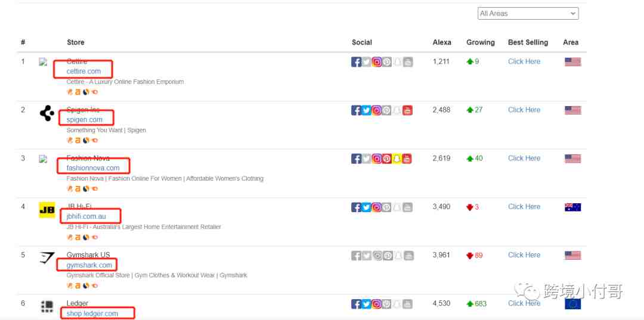Open the jbhifi.com.au store link

click(x=86, y=217)
